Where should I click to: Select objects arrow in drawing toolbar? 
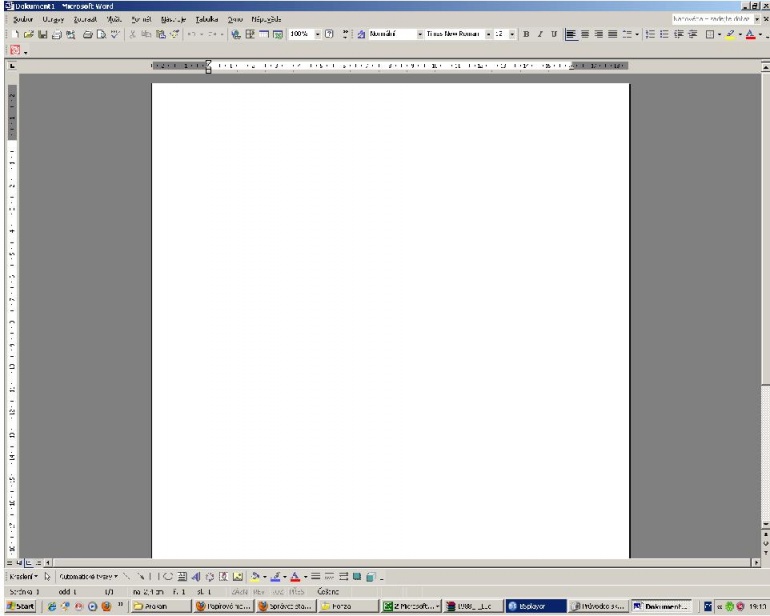click(x=47, y=577)
